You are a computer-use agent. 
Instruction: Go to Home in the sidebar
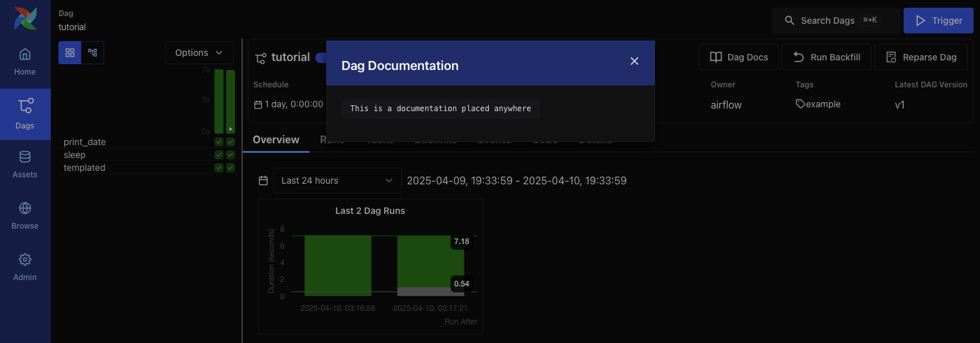25,62
